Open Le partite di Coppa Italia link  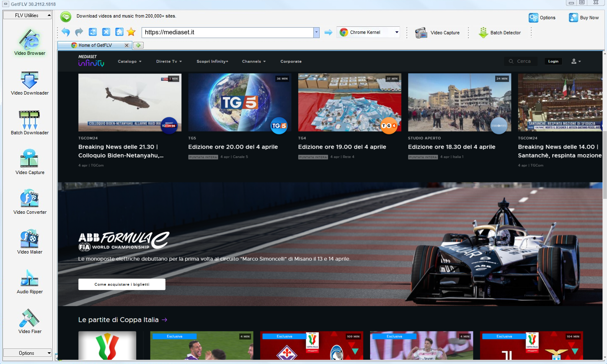click(x=123, y=320)
